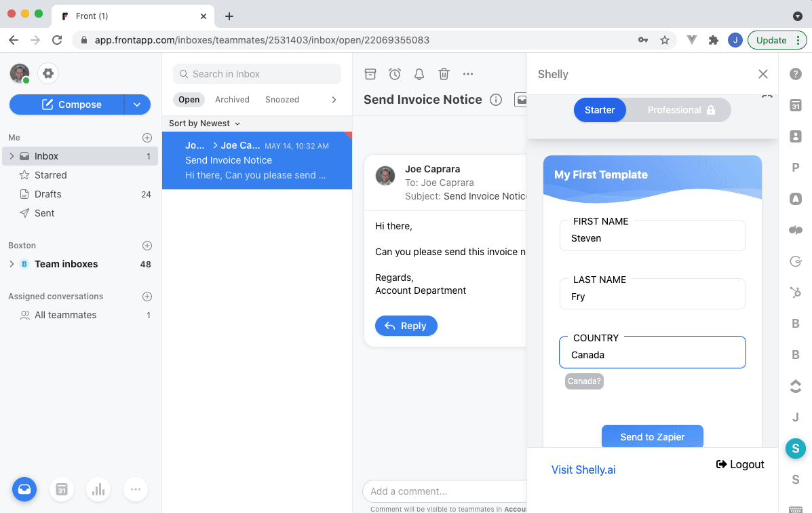The height and width of the screenshot is (513, 812).
Task: Open settings gear next to avatar
Action: pyautogui.click(x=48, y=73)
